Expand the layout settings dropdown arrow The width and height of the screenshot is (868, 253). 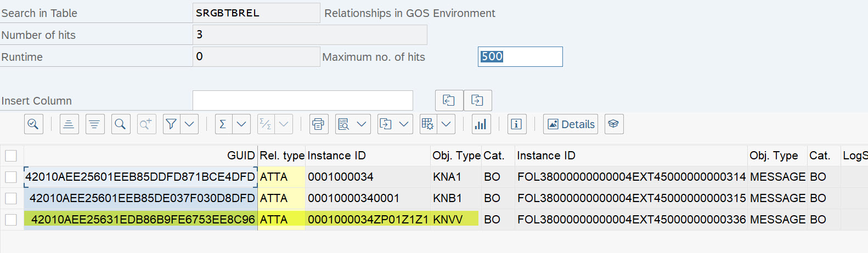tap(446, 124)
